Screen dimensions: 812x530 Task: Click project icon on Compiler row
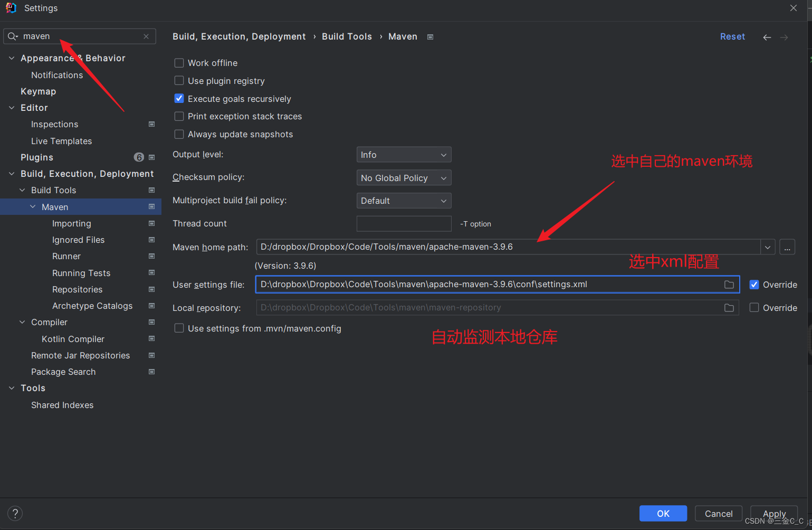[x=152, y=322]
